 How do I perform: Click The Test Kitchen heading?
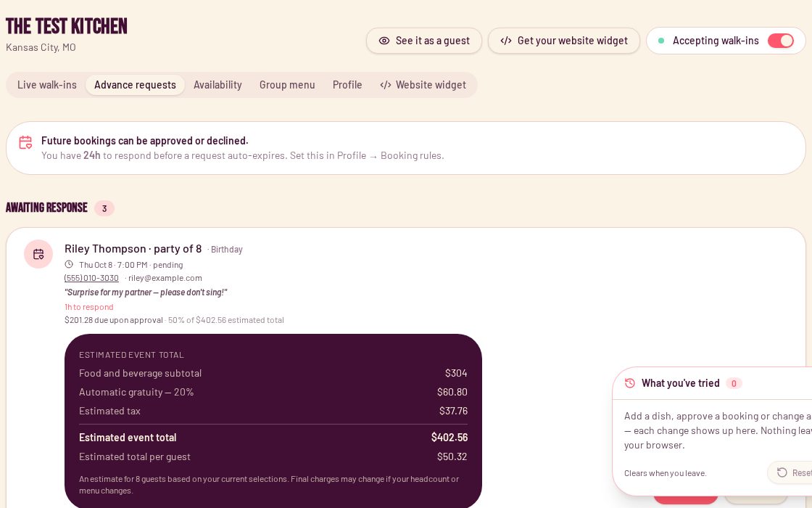coord(66,26)
